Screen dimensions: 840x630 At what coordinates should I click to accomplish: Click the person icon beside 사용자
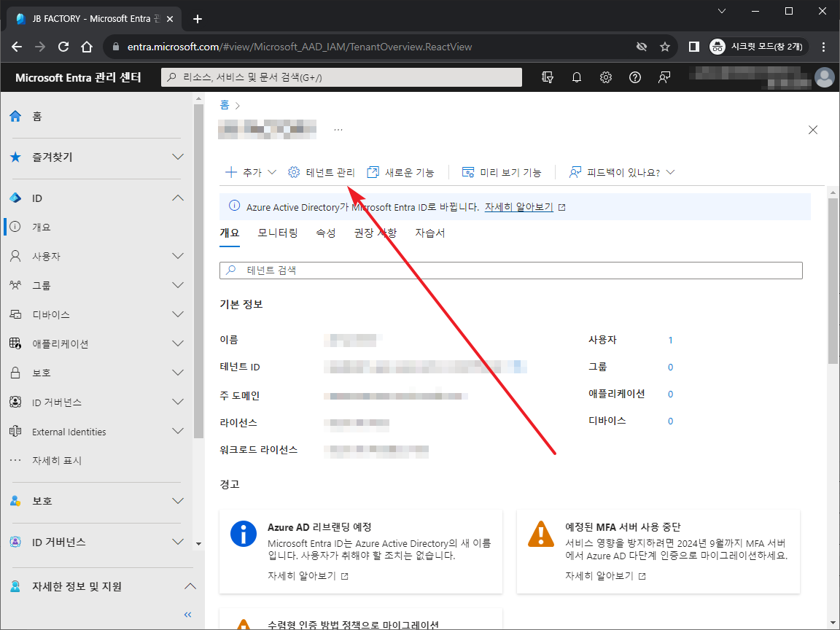[15, 256]
